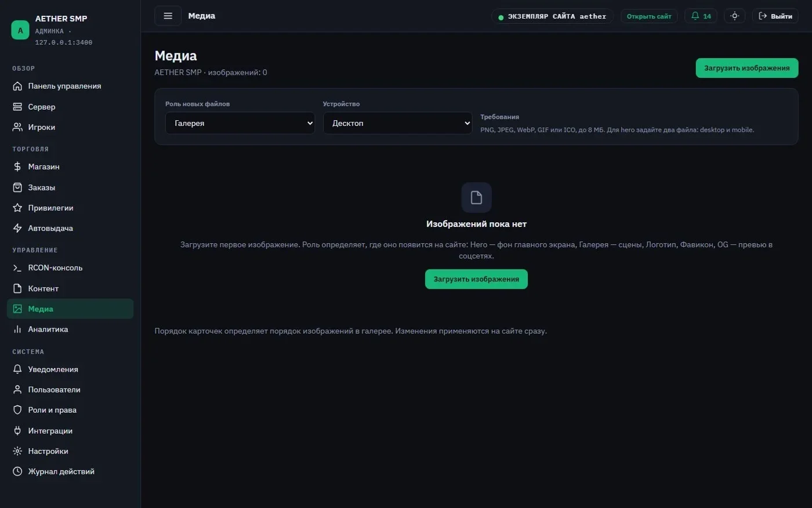Click the bell icon beside Уведомления in sidebar
Screen dimensions: 812x508
[17, 369]
